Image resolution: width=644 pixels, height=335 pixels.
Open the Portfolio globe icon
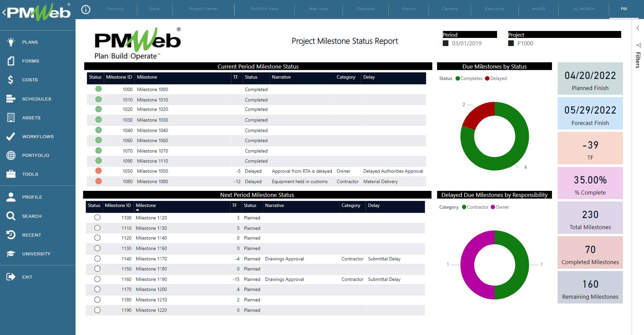(x=11, y=155)
